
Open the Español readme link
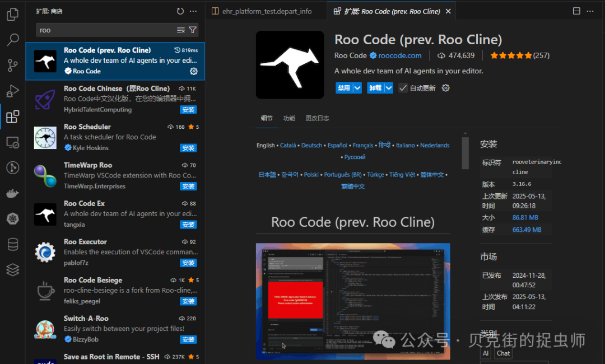[337, 146]
